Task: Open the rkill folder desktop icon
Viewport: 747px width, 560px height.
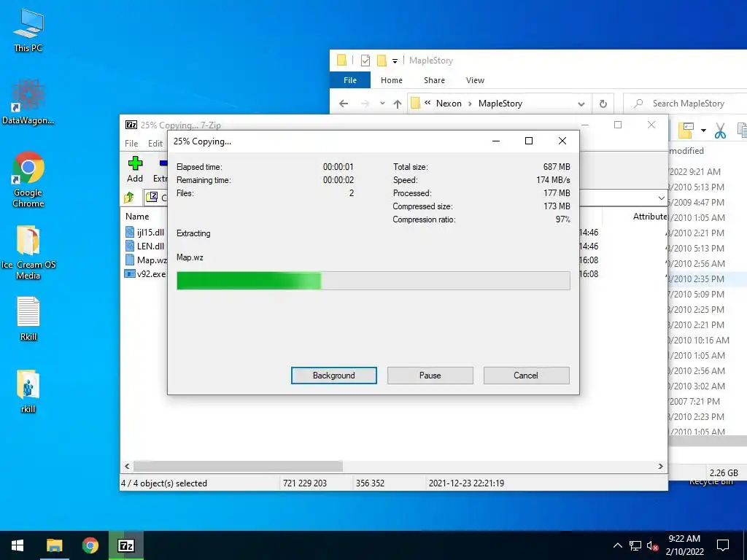Action: 28,391
